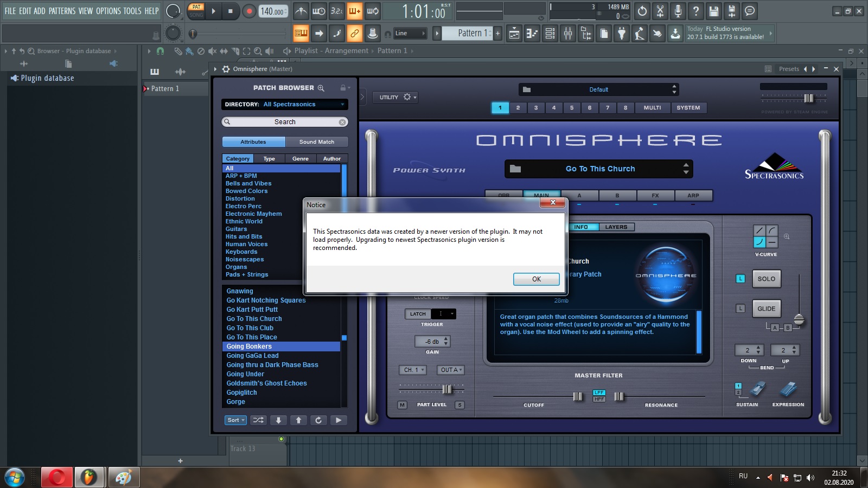This screenshot has width=868, height=488.
Task: Enable the LPF filter type
Action: click(599, 393)
